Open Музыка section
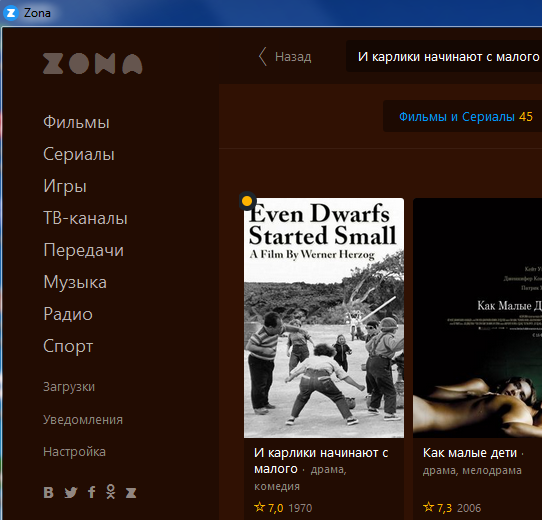Screen dimensions: 542x520 pos(75,282)
